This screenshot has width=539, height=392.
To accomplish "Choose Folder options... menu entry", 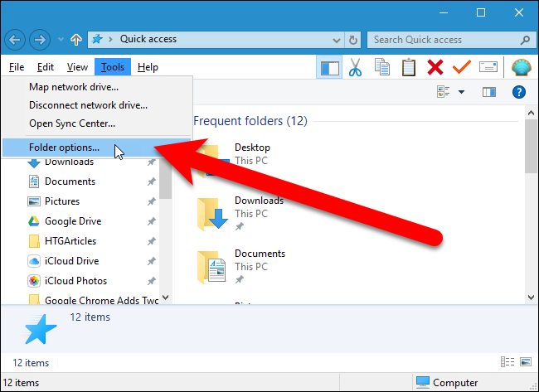I will tap(96, 148).
